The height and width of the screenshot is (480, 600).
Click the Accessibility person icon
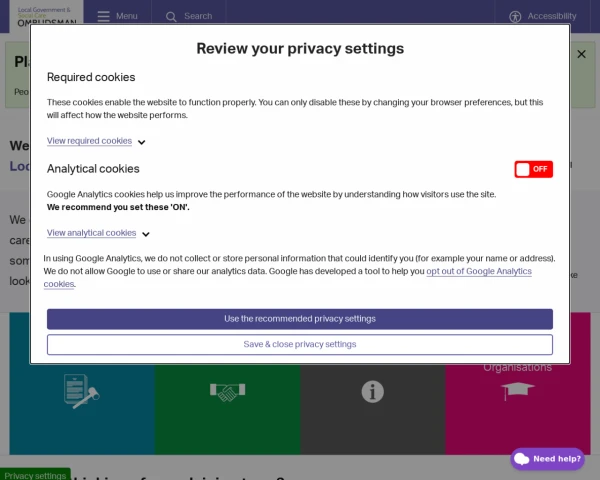516,16
